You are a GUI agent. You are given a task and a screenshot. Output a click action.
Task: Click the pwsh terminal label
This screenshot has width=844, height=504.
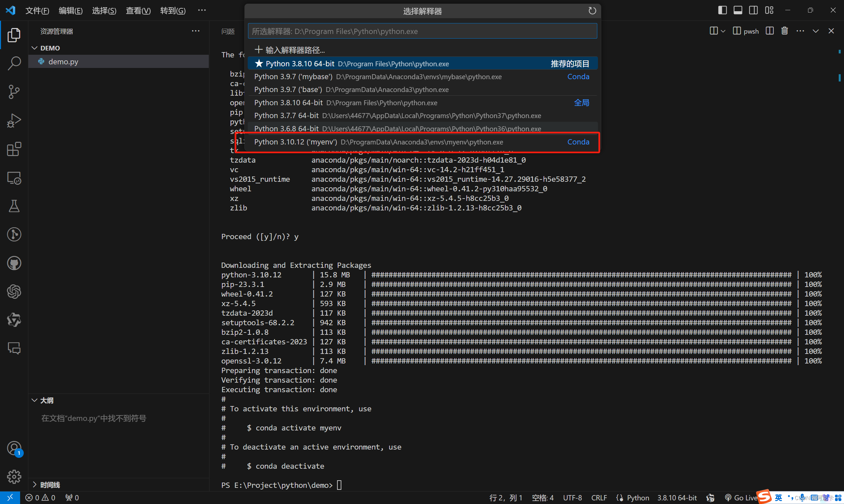click(751, 31)
